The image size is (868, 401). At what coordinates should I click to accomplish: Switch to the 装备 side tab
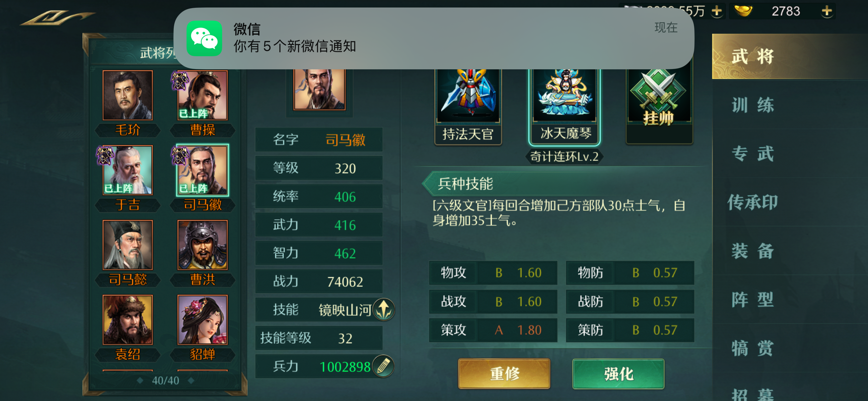(753, 251)
